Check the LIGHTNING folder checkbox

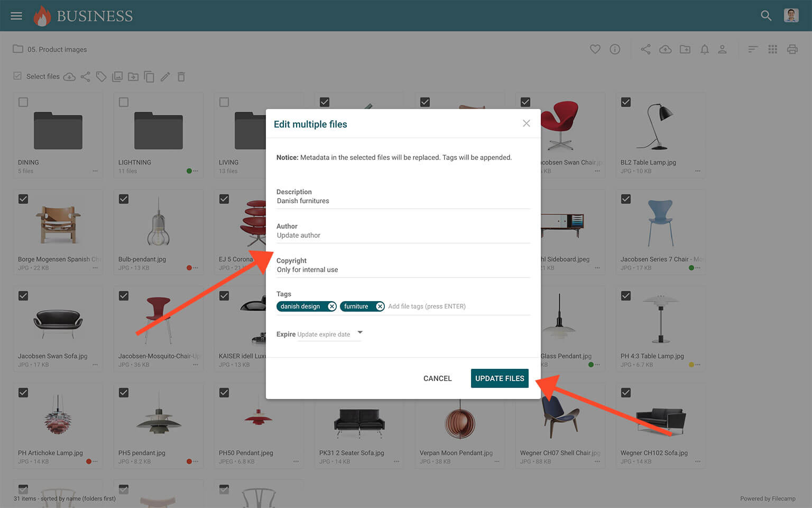click(x=124, y=102)
